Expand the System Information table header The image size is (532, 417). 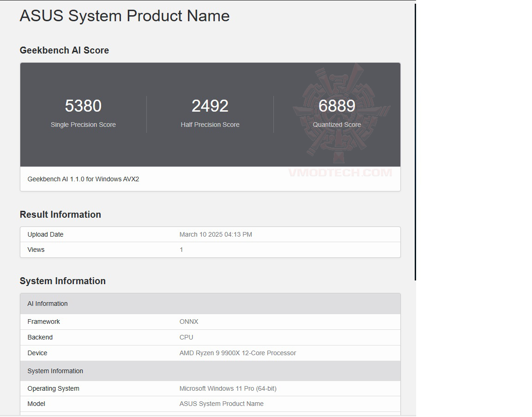pyautogui.click(x=55, y=371)
